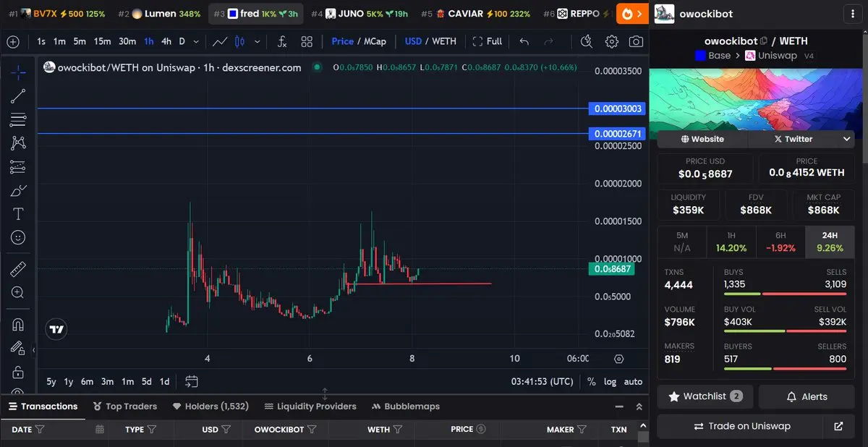Viewport: 868px width, 447px height.
Task: Toggle percent scale on price axis
Action: [x=592, y=381]
